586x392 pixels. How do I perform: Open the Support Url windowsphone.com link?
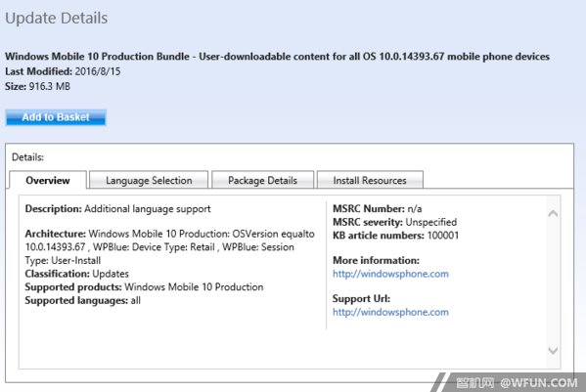(x=390, y=312)
